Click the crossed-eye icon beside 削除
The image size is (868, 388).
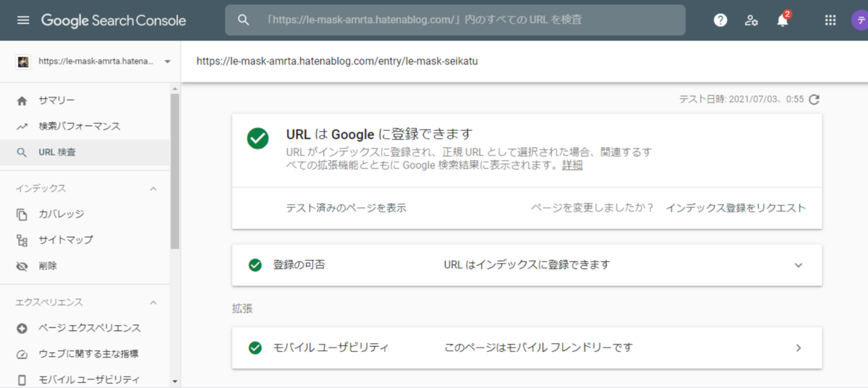pyautogui.click(x=22, y=266)
